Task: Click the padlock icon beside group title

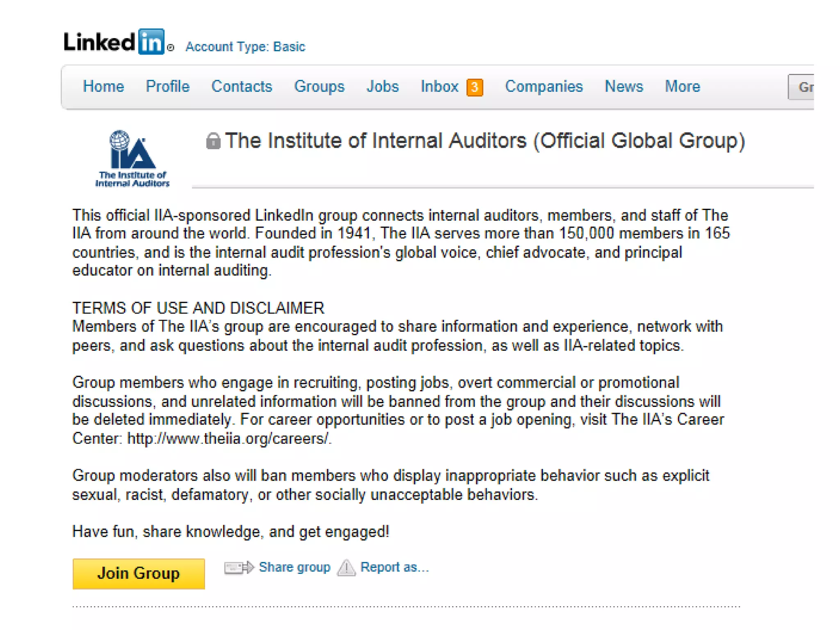Action: 213,141
